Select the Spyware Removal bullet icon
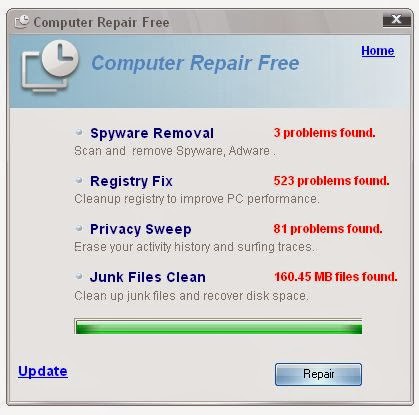The height and width of the screenshot is (415, 419). (79, 132)
